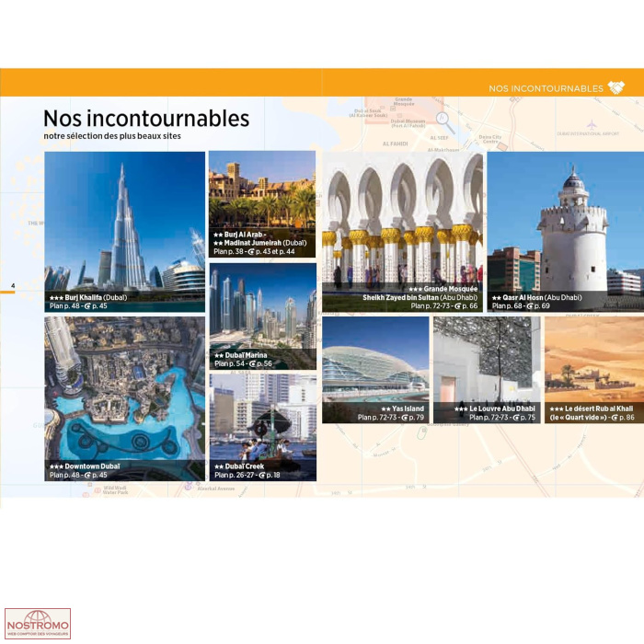The width and height of the screenshot is (644, 644).
Task: Click 'Wild Wadi Water Park' map label
Action: [x=115, y=490]
